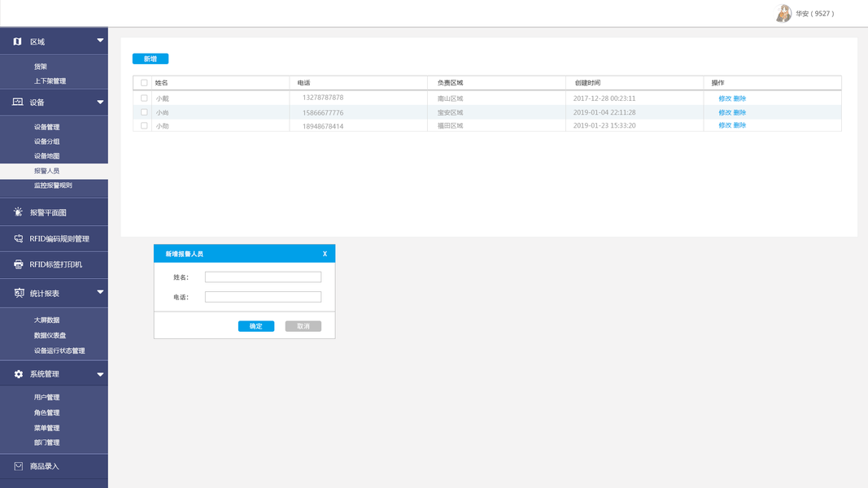
Task: Toggle the select-all checkbox in the table header
Action: (x=144, y=82)
